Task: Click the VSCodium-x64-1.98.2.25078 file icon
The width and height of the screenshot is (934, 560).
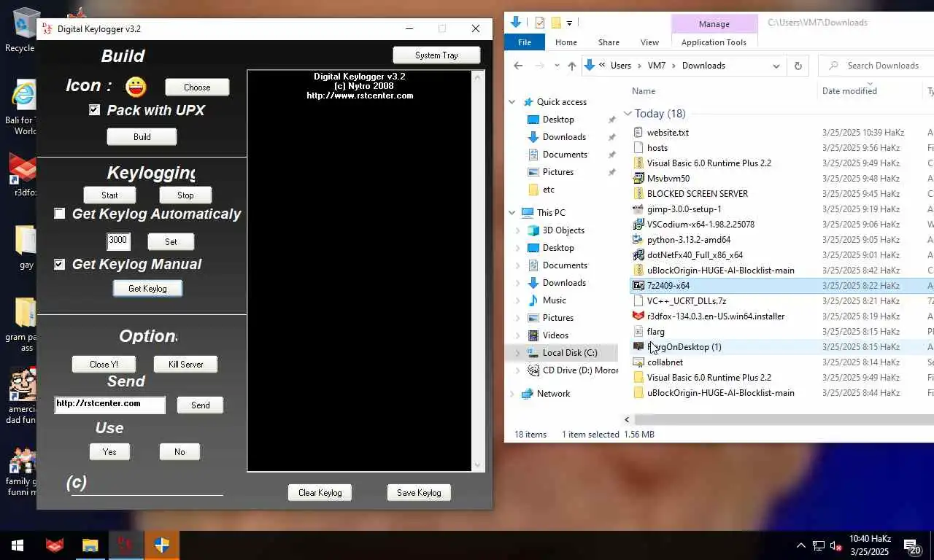Action: tap(638, 225)
